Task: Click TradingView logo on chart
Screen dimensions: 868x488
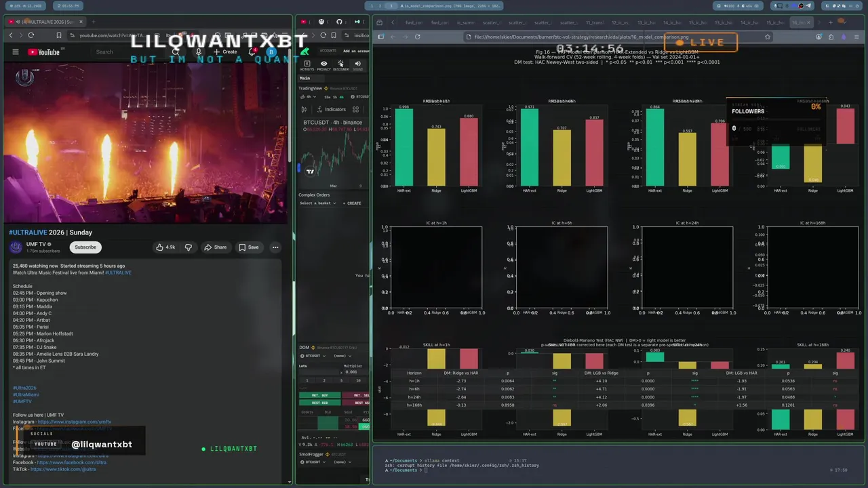Action: point(310,171)
